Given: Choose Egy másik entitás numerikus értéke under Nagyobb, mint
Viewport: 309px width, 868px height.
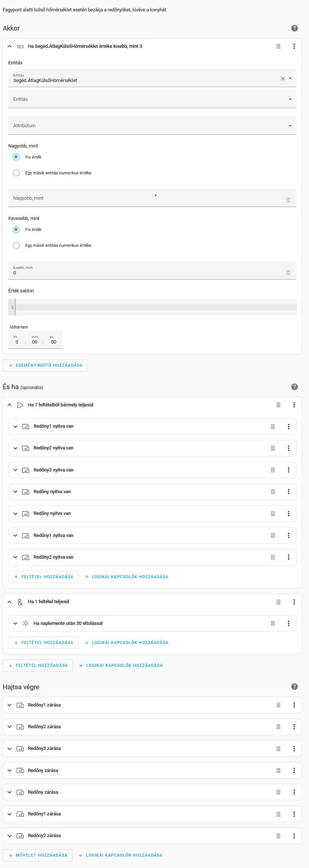Looking at the screenshot, I should 16,173.
